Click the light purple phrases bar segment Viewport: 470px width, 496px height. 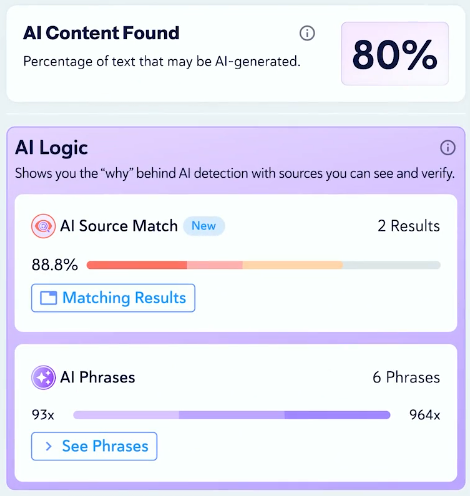click(x=126, y=415)
